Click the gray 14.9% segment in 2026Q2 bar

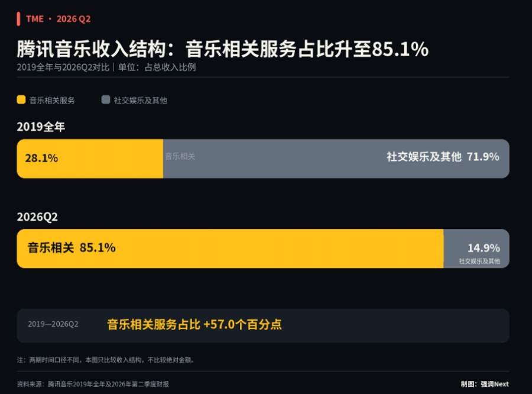(476, 248)
